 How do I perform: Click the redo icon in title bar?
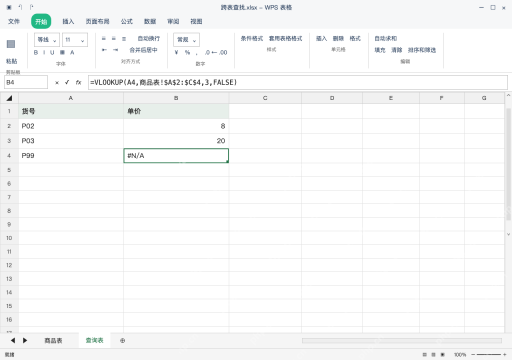click(x=31, y=7)
